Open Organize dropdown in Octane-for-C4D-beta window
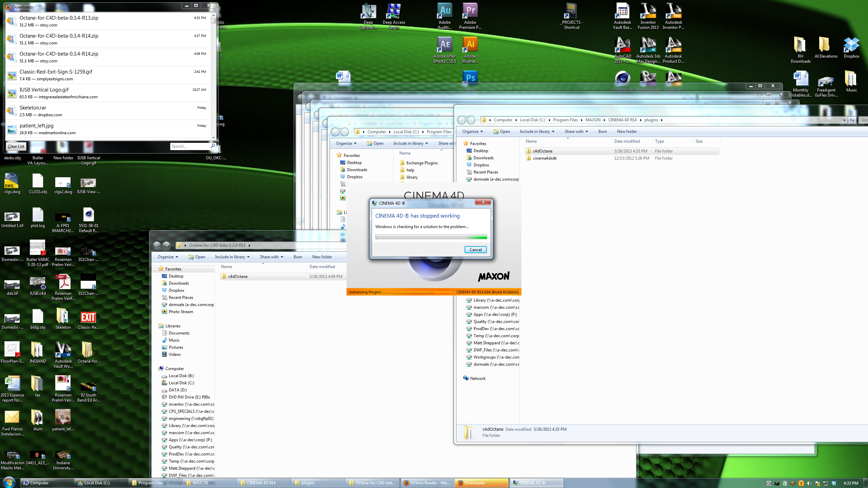The image size is (868, 488). [167, 257]
